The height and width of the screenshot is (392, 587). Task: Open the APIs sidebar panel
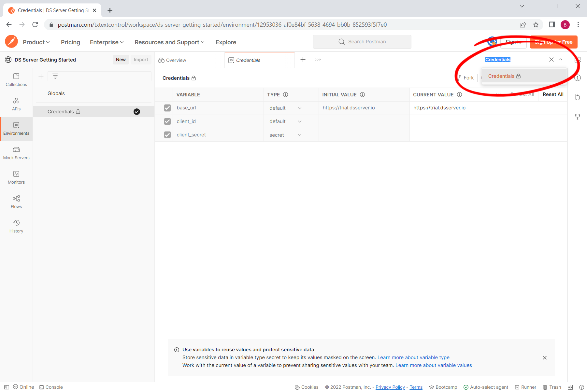pos(16,104)
